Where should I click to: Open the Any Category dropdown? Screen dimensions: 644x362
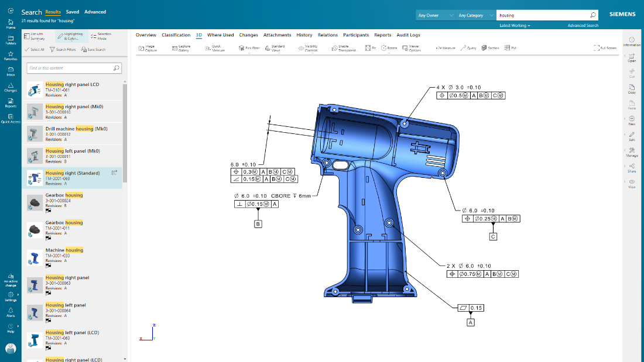point(475,15)
